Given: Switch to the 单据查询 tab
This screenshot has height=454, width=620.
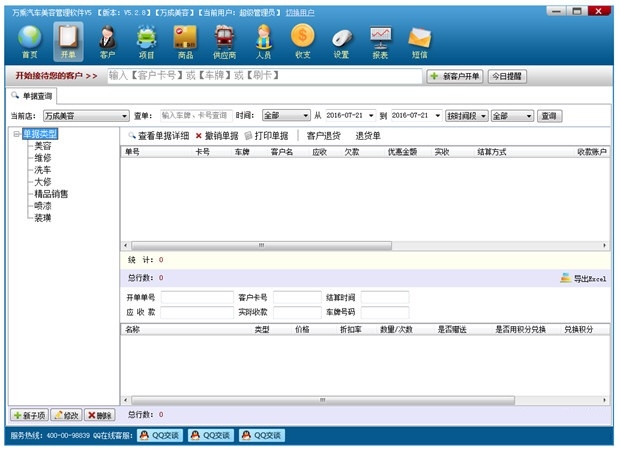Looking at the screenshot, I should coord(32,96).
